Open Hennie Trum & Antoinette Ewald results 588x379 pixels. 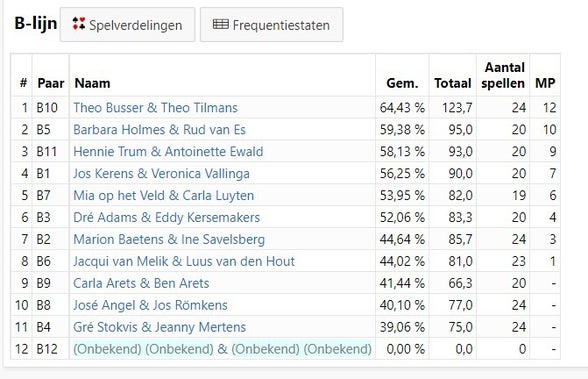pos(168,152)
